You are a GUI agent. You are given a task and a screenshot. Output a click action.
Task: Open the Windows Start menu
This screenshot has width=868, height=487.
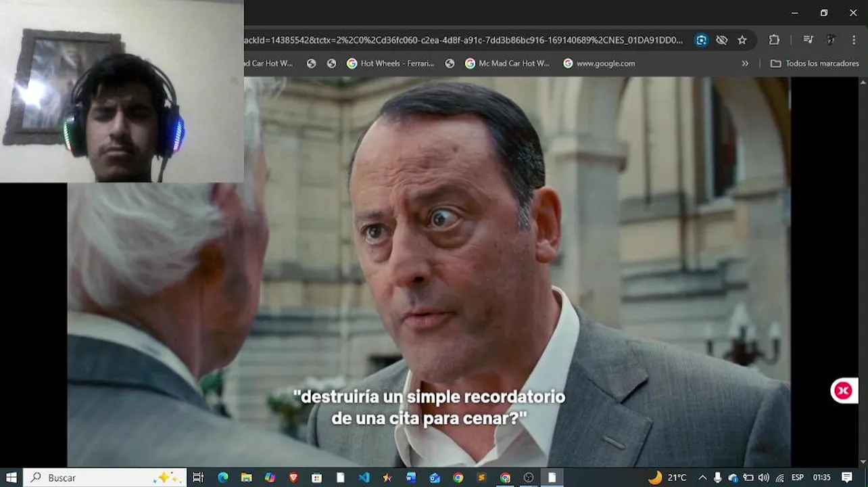(11, 478)
